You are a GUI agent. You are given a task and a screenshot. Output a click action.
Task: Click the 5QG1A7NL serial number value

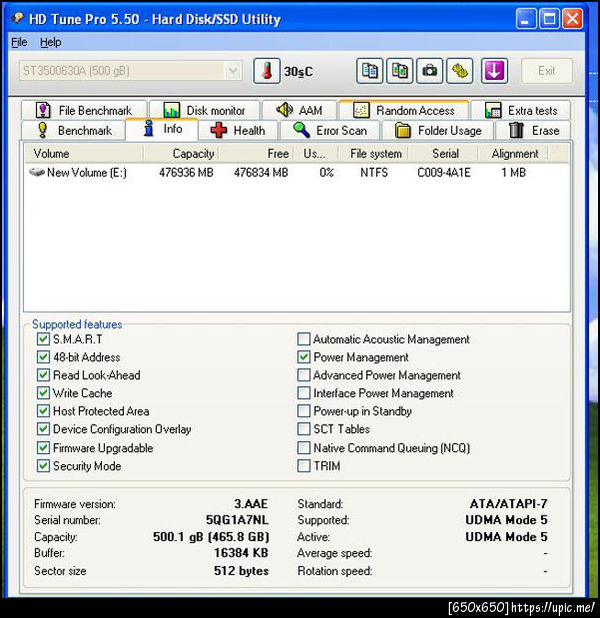[x=237, y=520]
